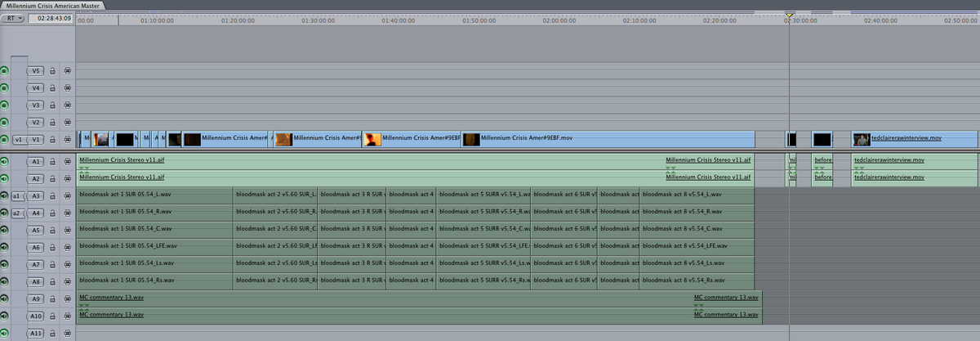Image resolution: width=980 pixels, height=341 pixels.
Task: Lock the V1 video track
Action: coord(52,140)
